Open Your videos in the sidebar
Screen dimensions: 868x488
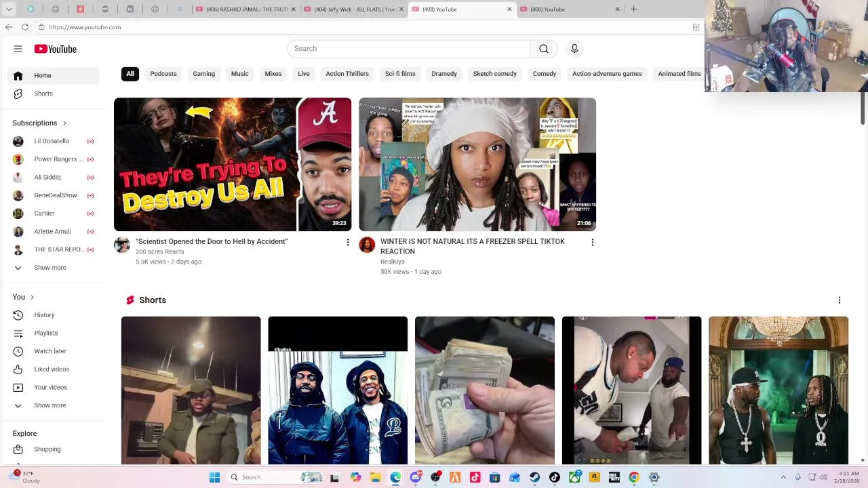point(54,387)
